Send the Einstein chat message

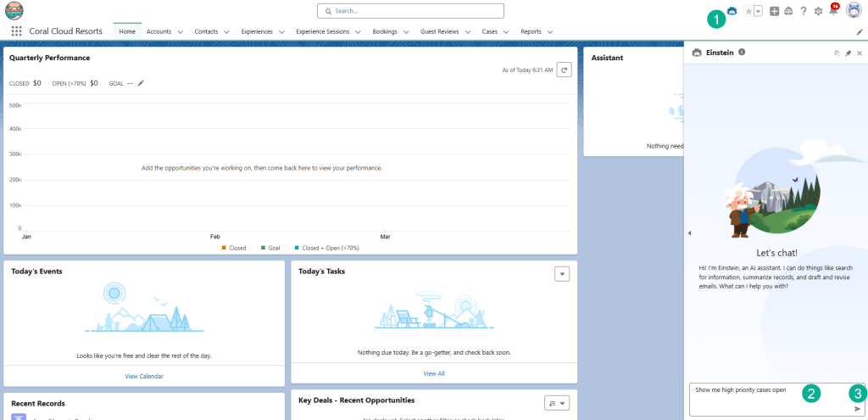point(857,408)
